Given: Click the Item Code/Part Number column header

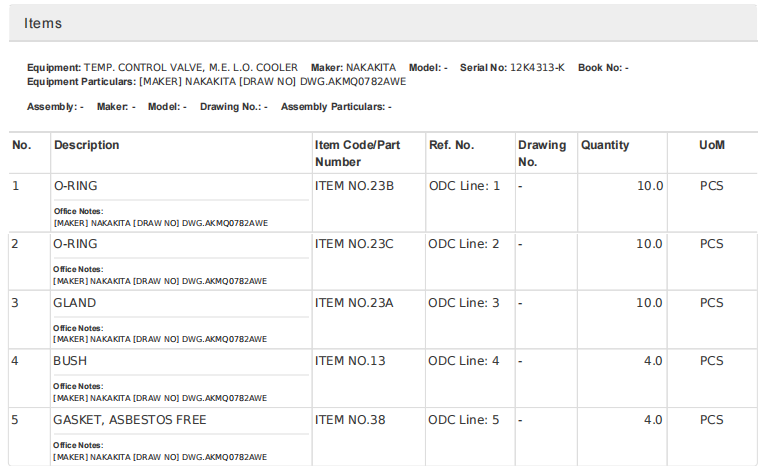Looking at the screenshot, I should click(x=357, y=153).
